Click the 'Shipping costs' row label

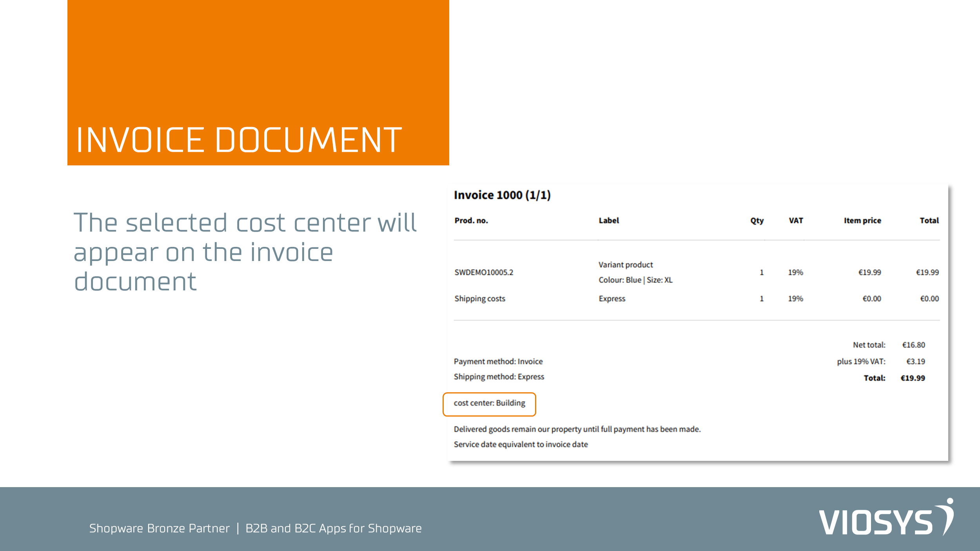click(x=480, y=299)
